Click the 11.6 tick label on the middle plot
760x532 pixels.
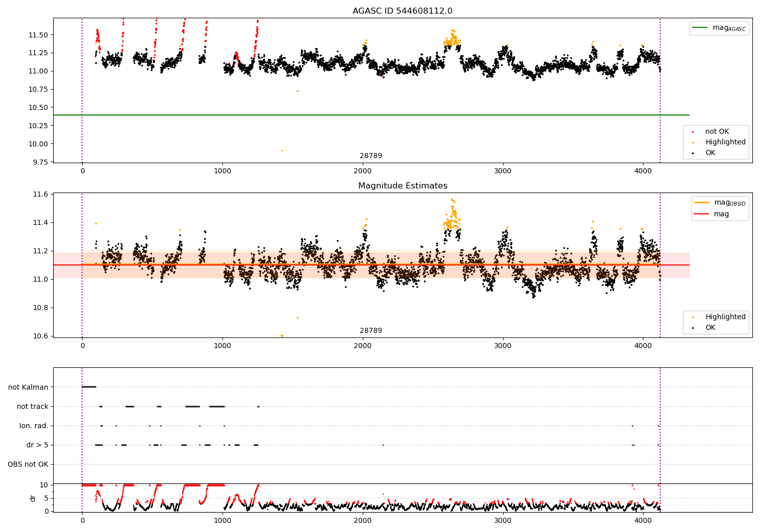point(42,195)
